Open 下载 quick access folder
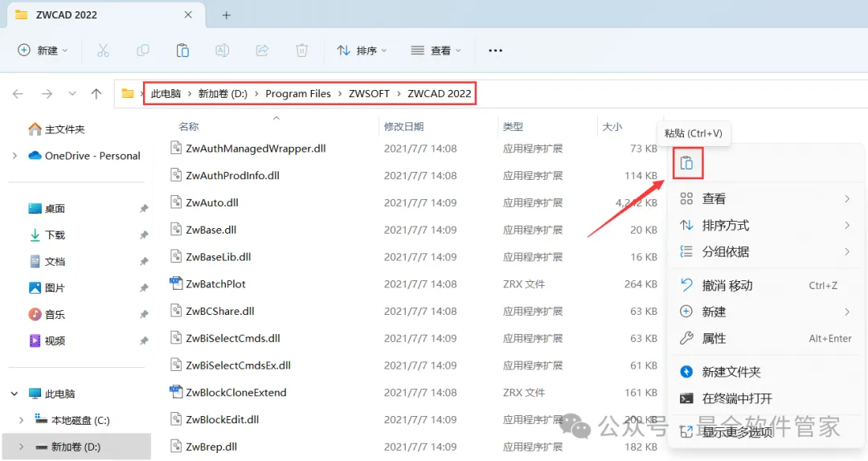Image resolution: width=868 pixels, height=461 pixels. click(x=47, y=235)
